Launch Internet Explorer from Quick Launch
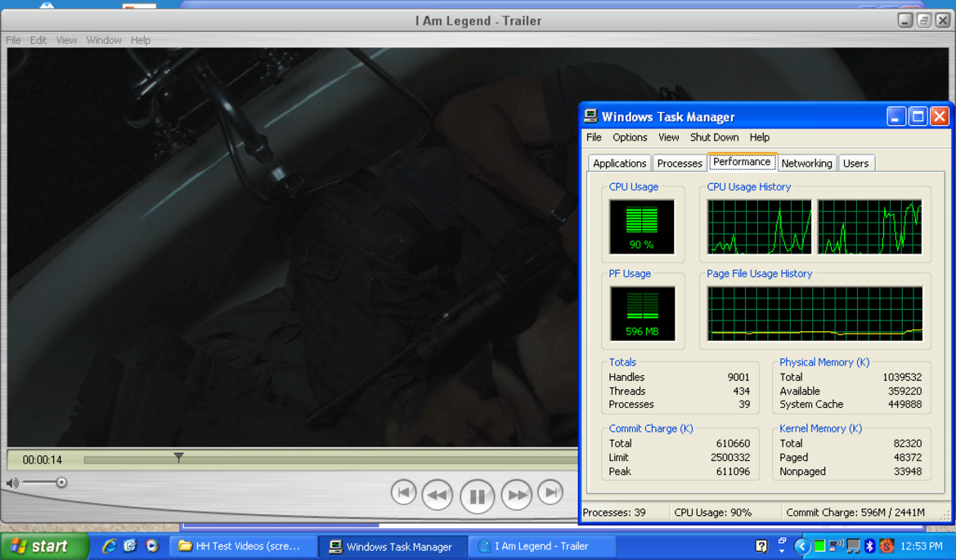 tap(109, 546)
